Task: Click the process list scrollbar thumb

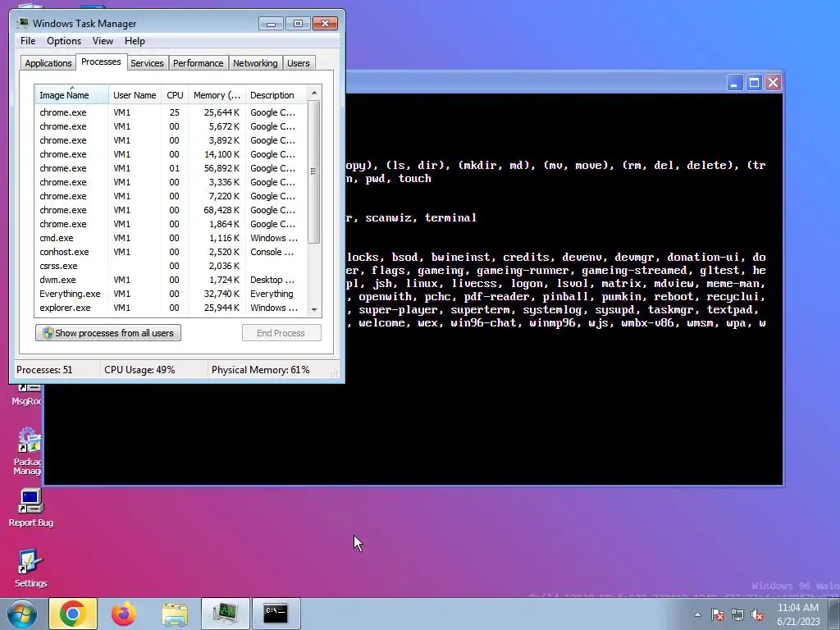Action: tap(314, 171)
